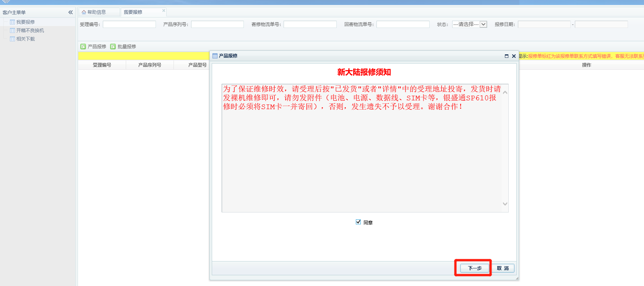Collapse the 客户主菜单 sidebar panel

pos(70,12)
